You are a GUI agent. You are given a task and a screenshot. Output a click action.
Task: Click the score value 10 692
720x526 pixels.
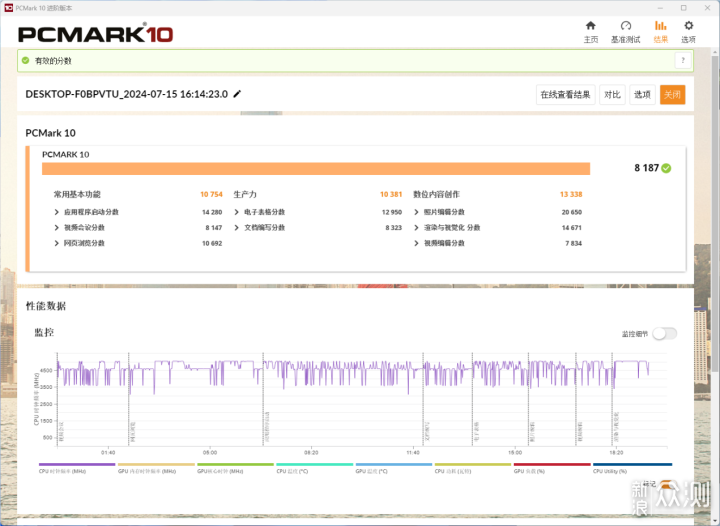(212, 243)
